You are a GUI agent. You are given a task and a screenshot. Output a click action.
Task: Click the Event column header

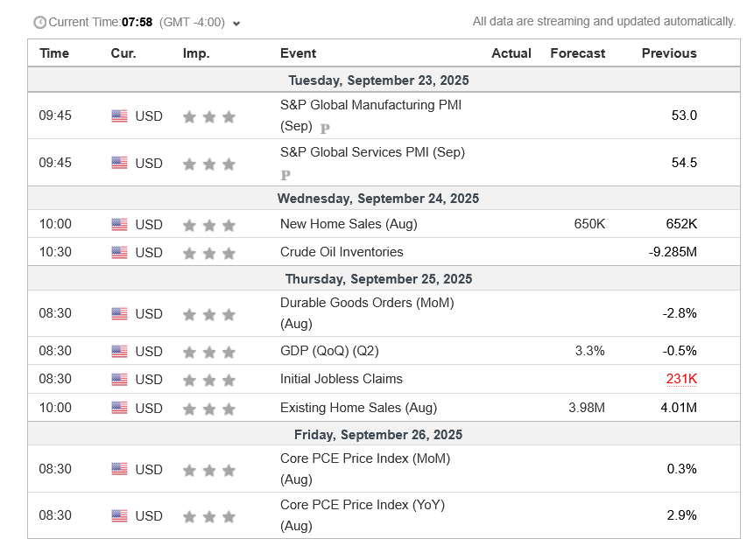[298, 53]
